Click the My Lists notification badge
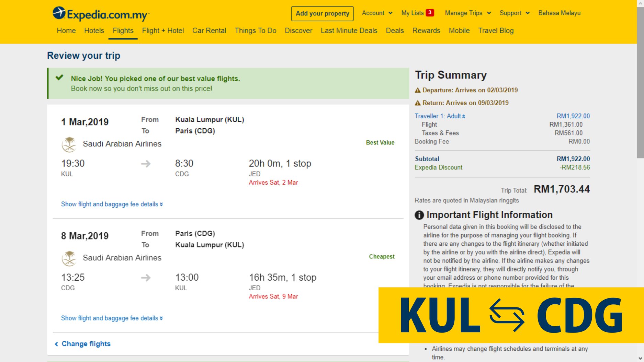The image size is (644, 362). pos(430,13)
